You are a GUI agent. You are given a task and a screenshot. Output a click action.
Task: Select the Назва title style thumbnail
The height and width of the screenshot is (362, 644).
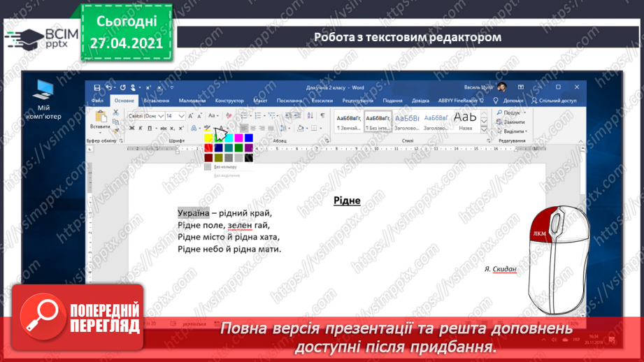[465, 121]
